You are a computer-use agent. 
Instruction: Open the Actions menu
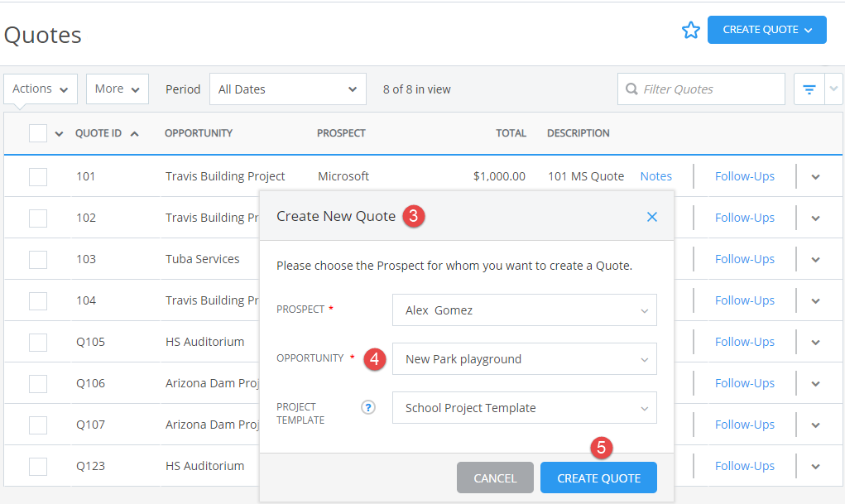click(x=41, y=89)
